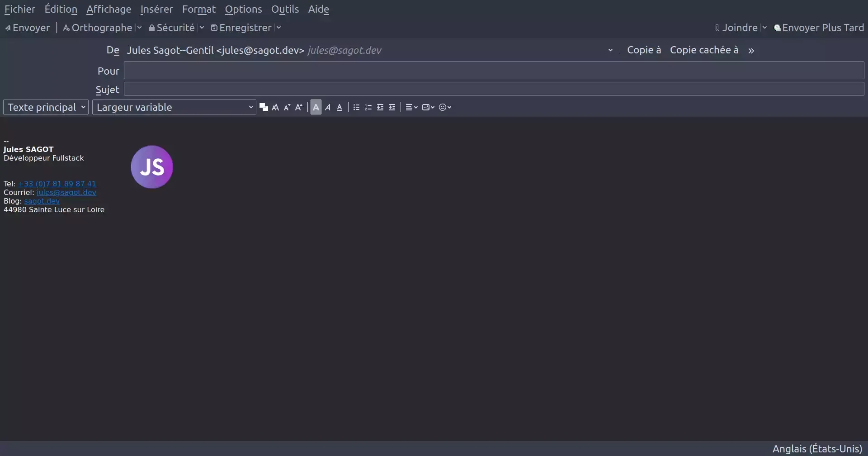Viewport: 868px width, 456px height.
Task: Open the Insérer menu
Action: pos(156,9)
